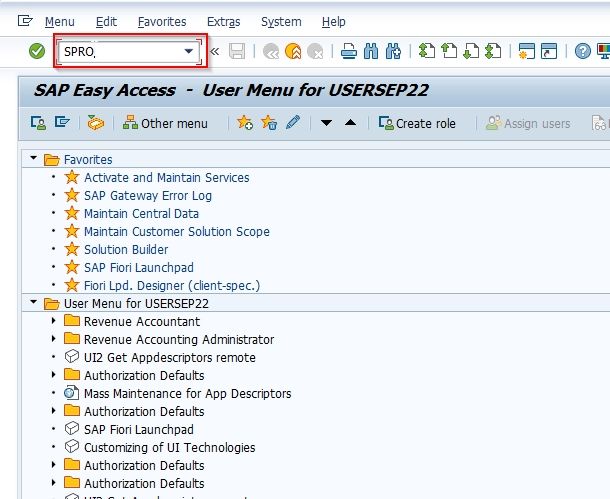Open Solution Builder favorite
Viewport: 610px width, 499px height.
126,250
